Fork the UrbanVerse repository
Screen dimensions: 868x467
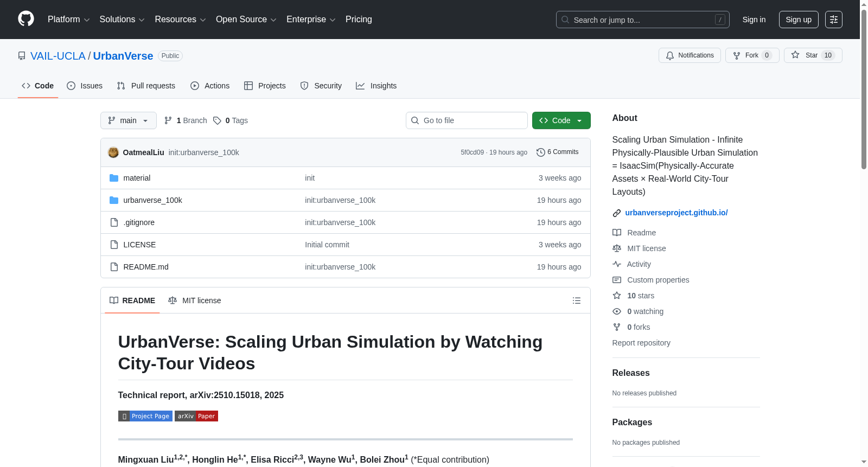pos(752,55)
